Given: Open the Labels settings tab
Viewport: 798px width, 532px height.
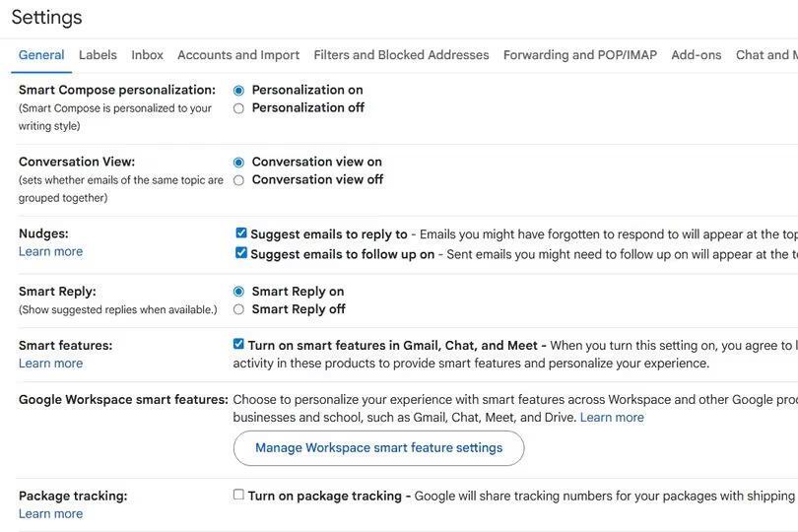Looking at the screenshot, I should tap(98, 55).
